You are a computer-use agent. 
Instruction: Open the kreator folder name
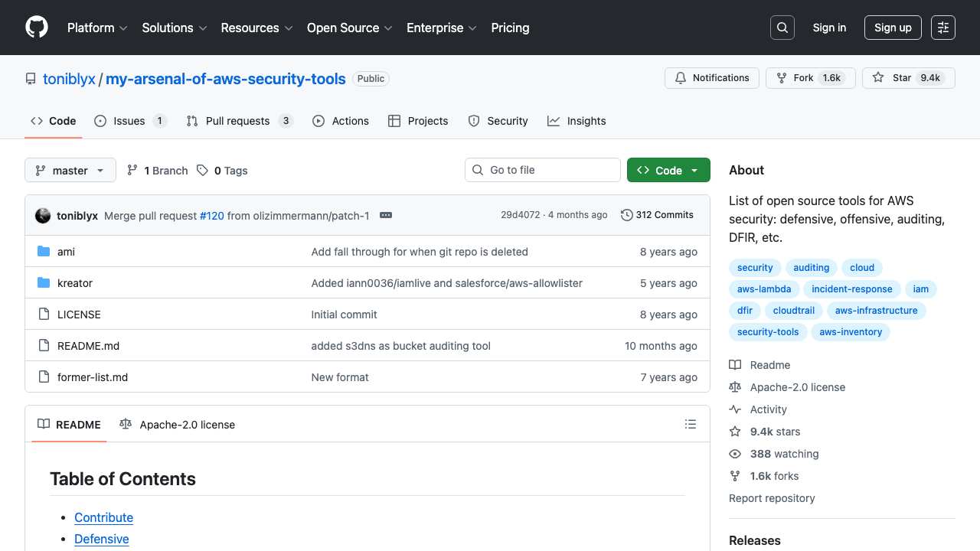point(75,283)
